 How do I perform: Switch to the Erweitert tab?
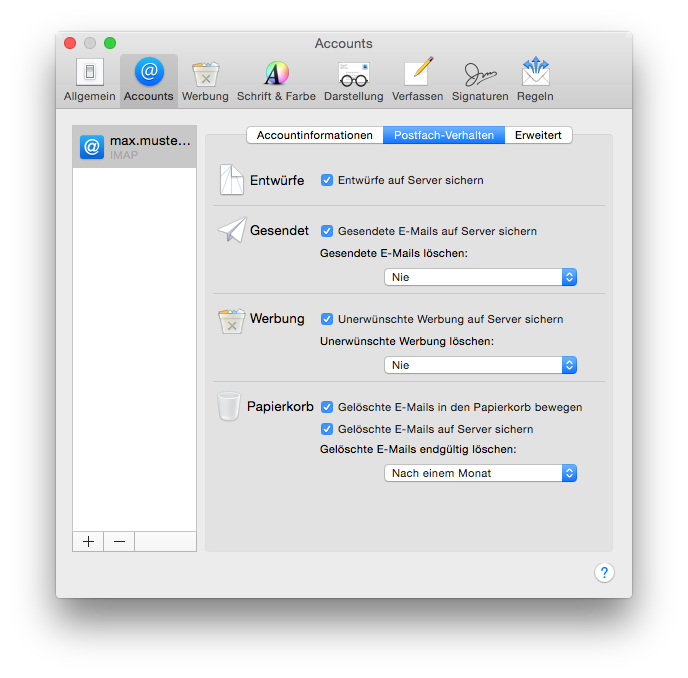click(x=538, y=135)
